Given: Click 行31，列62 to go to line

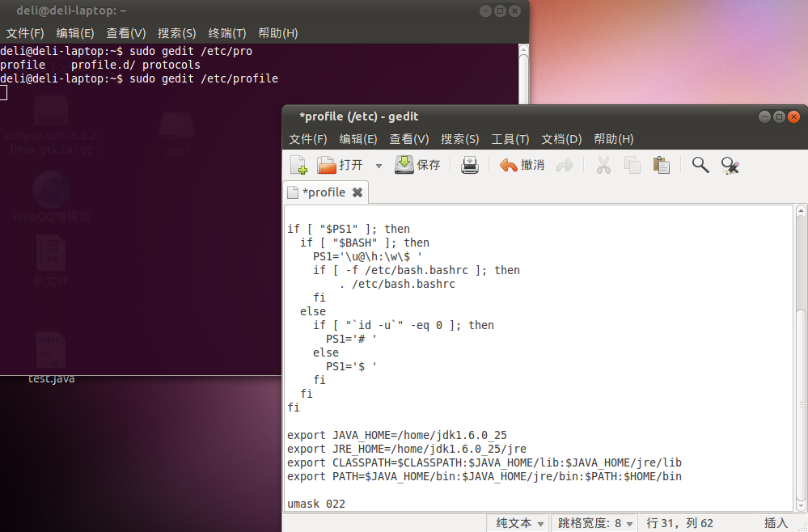Looking at the screenshot, I should point(679,522).
